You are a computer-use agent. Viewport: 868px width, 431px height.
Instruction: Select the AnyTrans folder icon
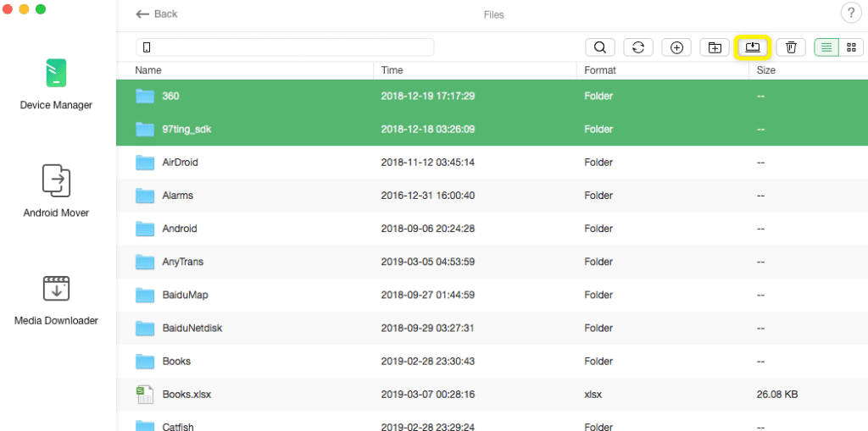[x=144, y=262]
